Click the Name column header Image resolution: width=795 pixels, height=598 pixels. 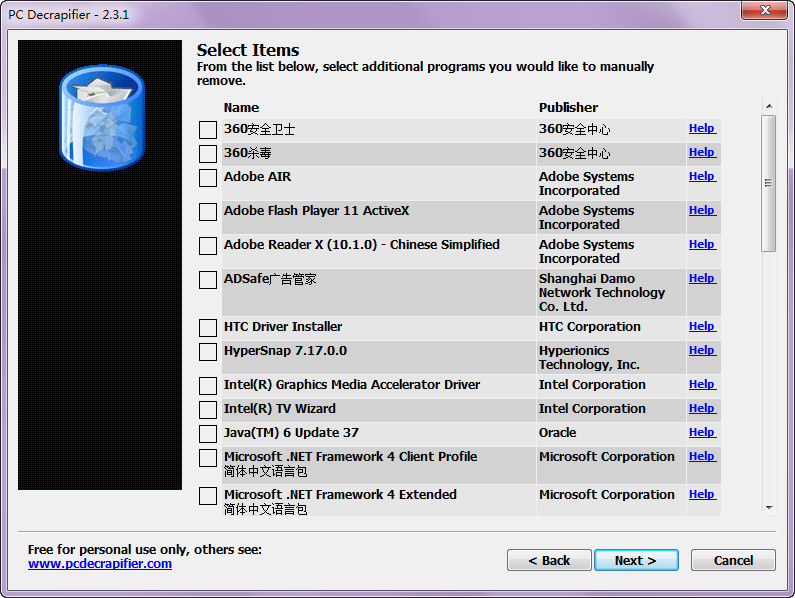[x=241, y=108]
